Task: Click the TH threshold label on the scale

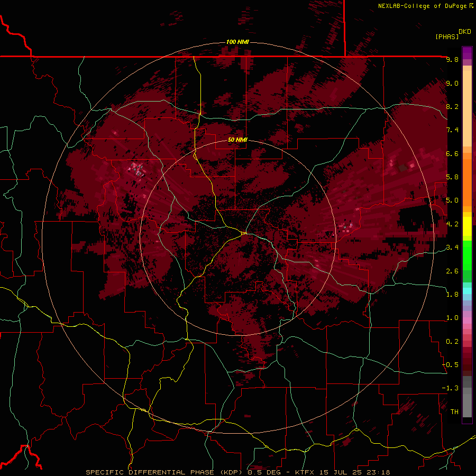Action: (454, 412)
